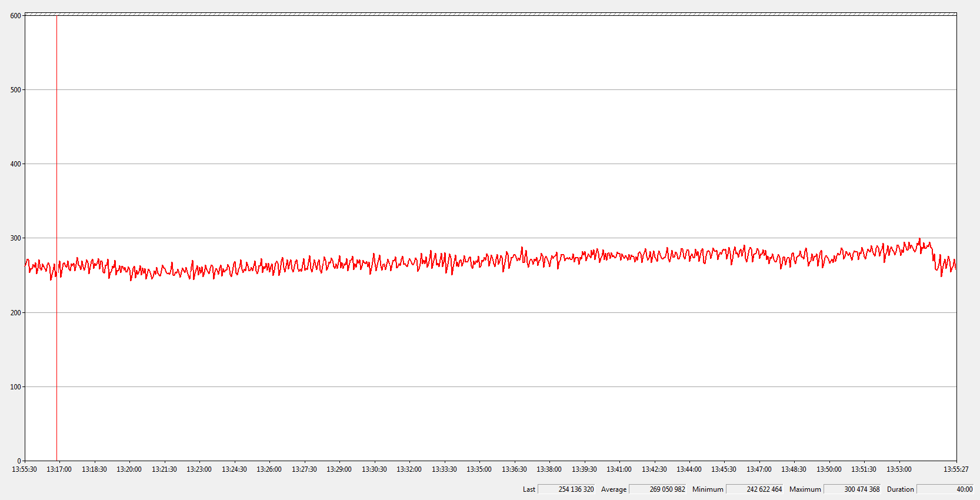The width and height of the screenshot is (980, 500).
Task: Click the 13:21:30 time axis label
Action: pos(164,469)
